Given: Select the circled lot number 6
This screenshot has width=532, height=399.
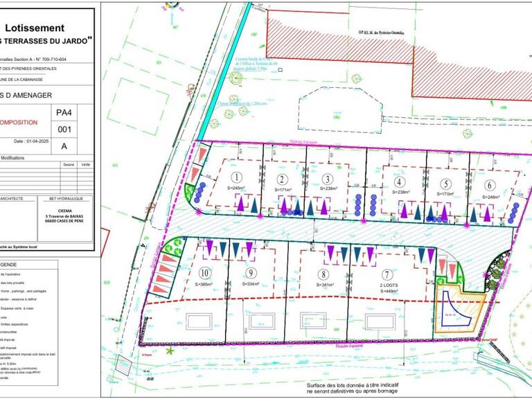Looking at the screenshot, I should [x=490, y=185].
